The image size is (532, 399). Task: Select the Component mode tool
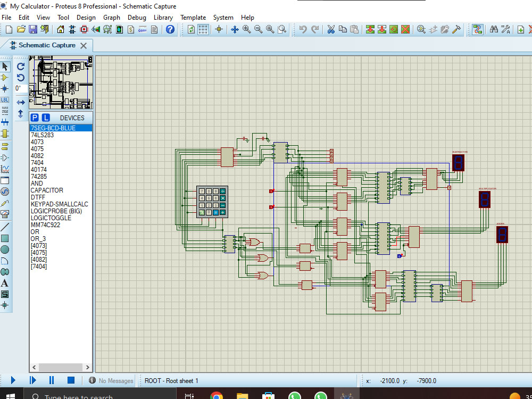[5, 78]
